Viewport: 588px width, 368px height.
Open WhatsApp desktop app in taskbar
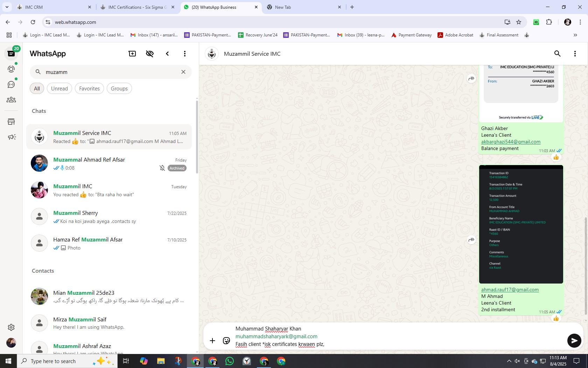click(230, 361)
